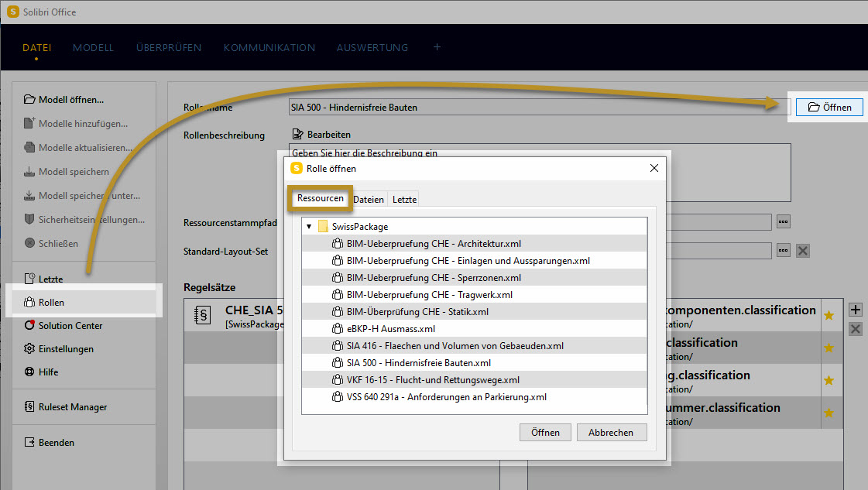Image resolution: width=868 pixels, height=490 pixels.
Task: Select BIM-Ueberpruefung CHE - Architektur.xml
Action: click(x=475, y=244)
